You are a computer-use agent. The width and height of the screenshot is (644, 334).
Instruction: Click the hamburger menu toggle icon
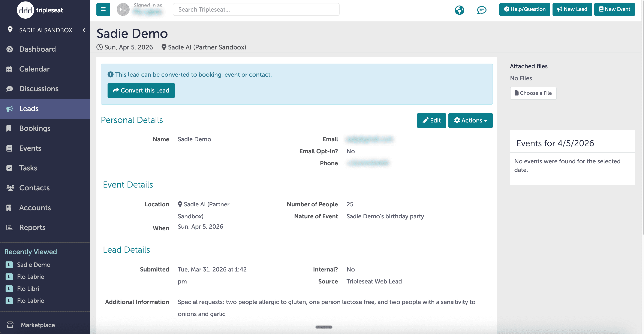(103, 9)
